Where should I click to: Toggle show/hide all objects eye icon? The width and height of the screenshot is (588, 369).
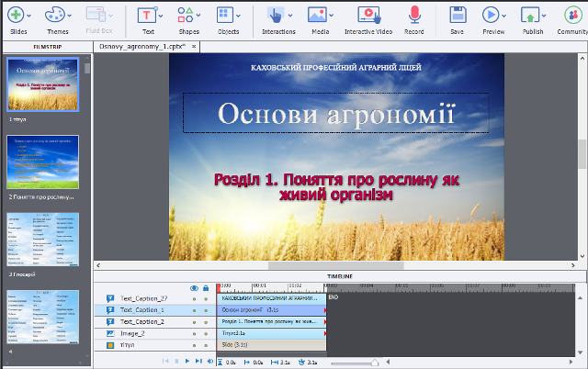(x=194, y=288)
